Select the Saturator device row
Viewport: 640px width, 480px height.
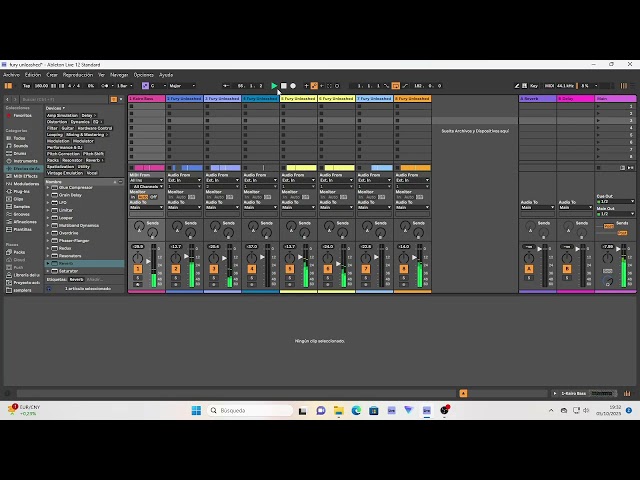click(x=84, y=271)
